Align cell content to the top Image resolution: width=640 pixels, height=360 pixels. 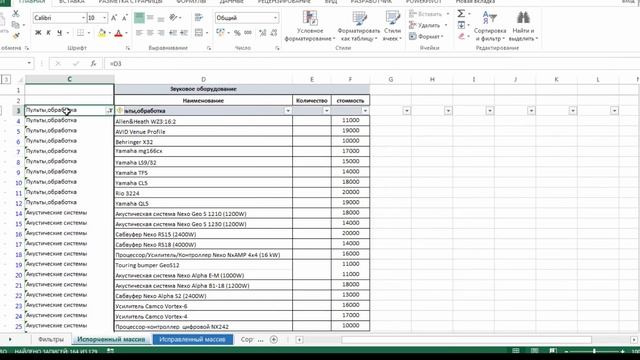[139, 18]
